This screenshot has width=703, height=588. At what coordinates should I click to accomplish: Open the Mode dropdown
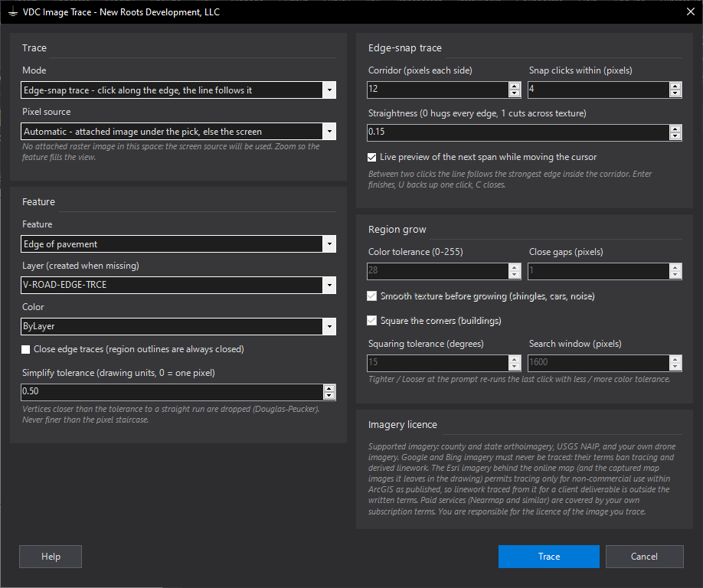pyautogui.click(x=329, y=90)
